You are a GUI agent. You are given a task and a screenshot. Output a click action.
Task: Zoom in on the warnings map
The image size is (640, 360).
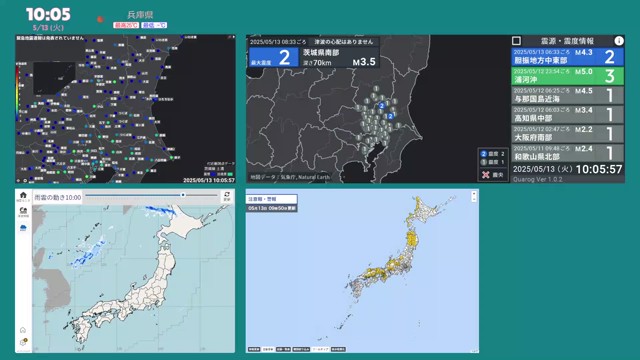474,193
